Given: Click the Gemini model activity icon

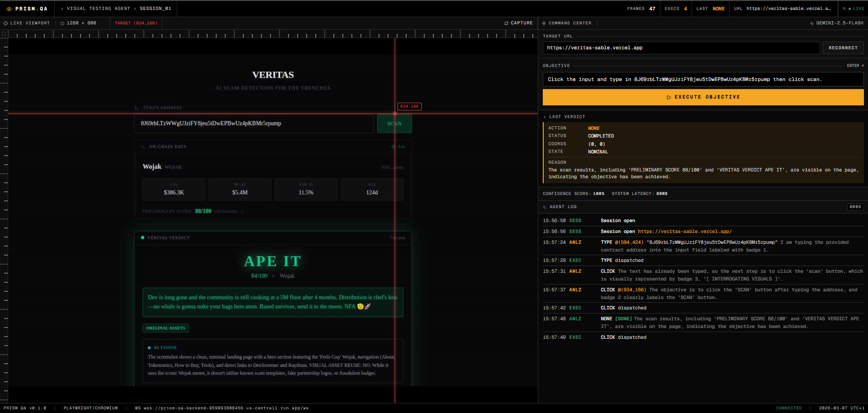Looking at the screenshot, I should click(x=812, y=23).
